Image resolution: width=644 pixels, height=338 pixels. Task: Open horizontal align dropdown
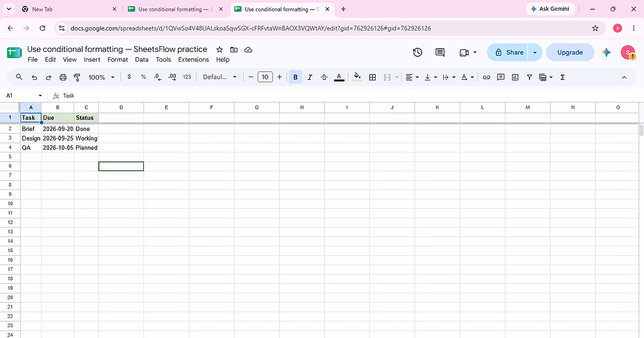(x=412, y=77)
